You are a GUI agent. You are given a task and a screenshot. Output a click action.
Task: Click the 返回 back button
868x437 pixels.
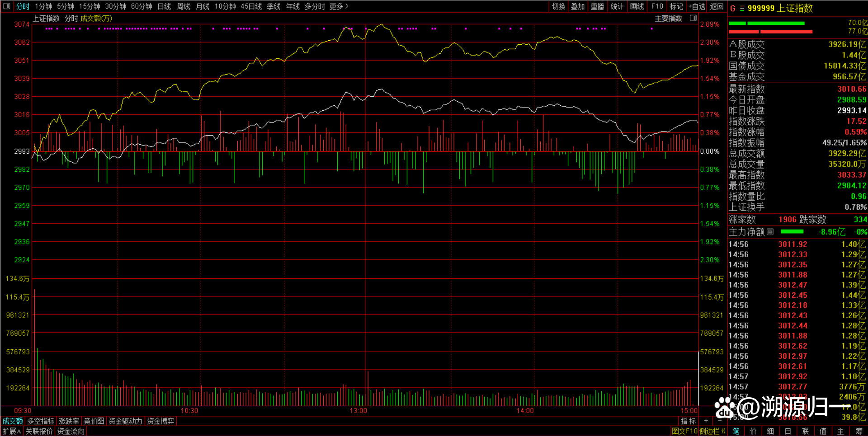717,6
